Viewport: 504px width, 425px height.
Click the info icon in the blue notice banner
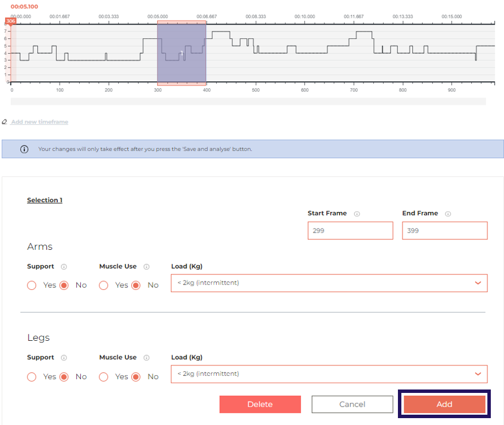24,149
